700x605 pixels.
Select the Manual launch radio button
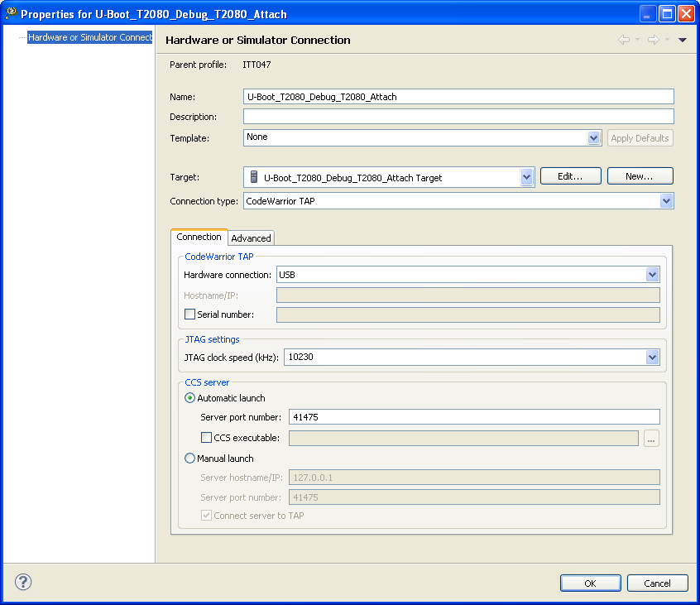point(189,459)
